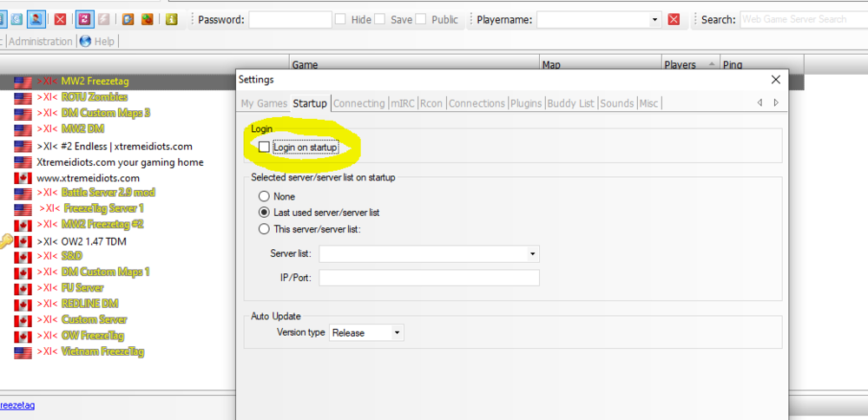Click the red X beside Playername box
Viewport: 868px width, 420px height.
(674, 19)
